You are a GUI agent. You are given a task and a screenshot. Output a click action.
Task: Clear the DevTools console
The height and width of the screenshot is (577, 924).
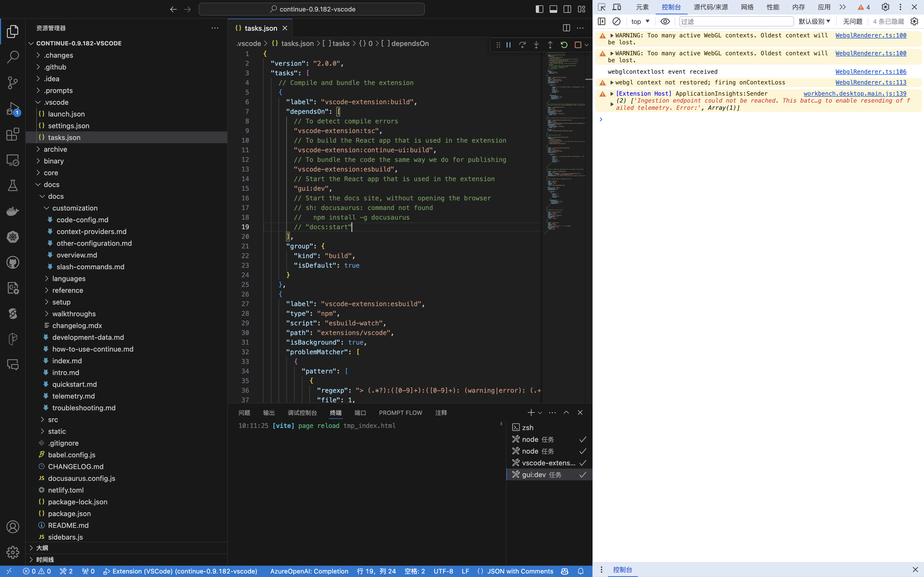[x=616, y=21]
